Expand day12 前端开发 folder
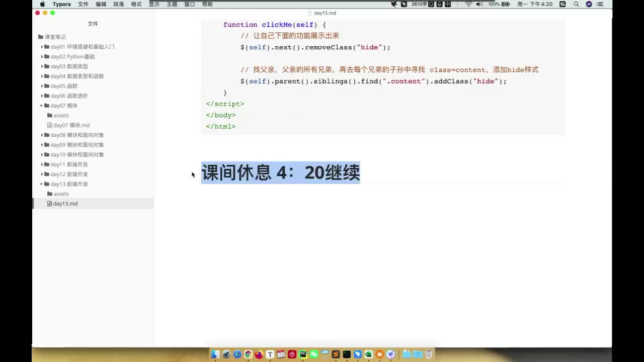644x362 pixels. tap(42, 174)
